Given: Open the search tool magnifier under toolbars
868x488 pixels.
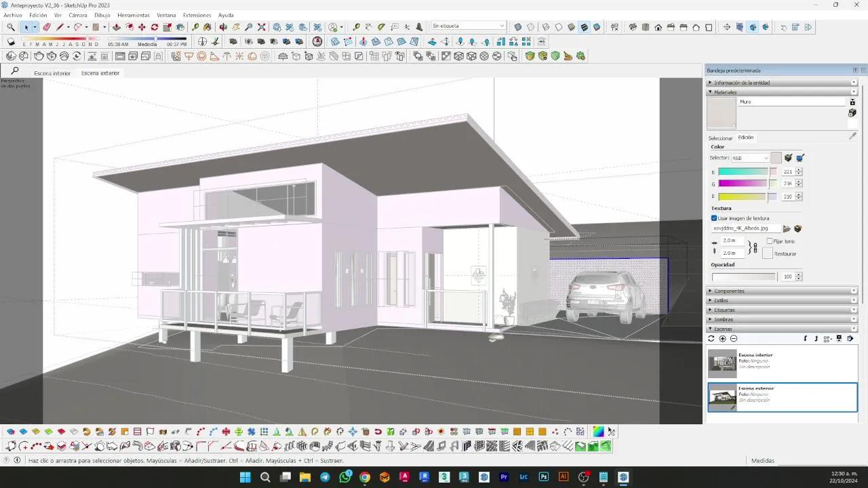Looking at the screenshot, I should [14, 70].
